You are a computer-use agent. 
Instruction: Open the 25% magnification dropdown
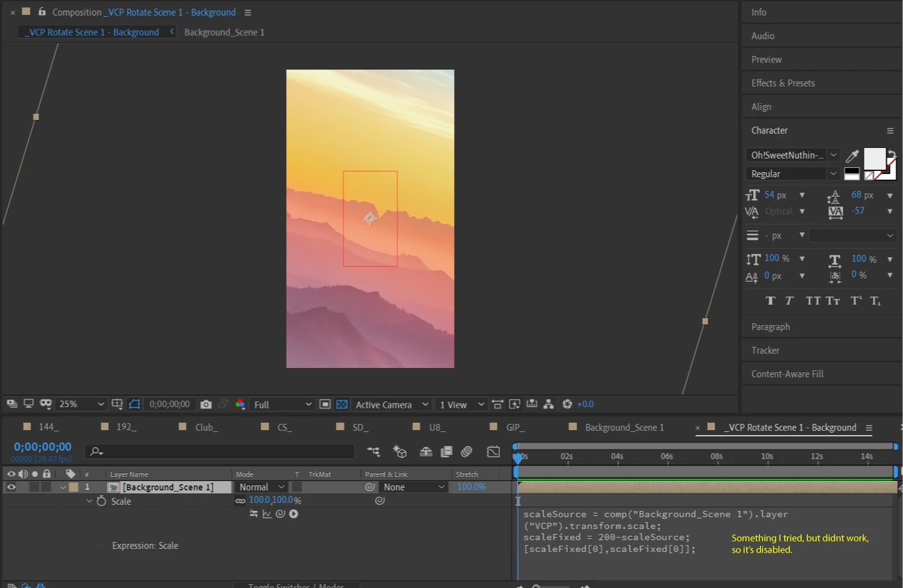[81, 405]
